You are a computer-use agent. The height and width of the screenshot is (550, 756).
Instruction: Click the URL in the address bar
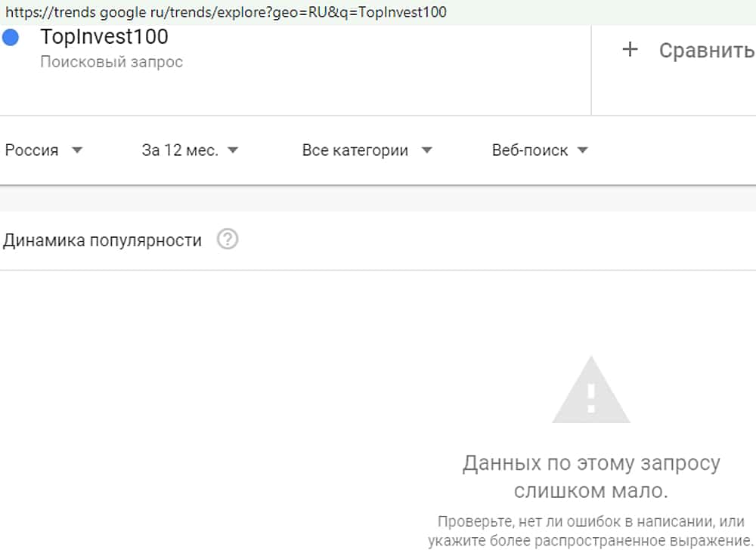(225, 11)
